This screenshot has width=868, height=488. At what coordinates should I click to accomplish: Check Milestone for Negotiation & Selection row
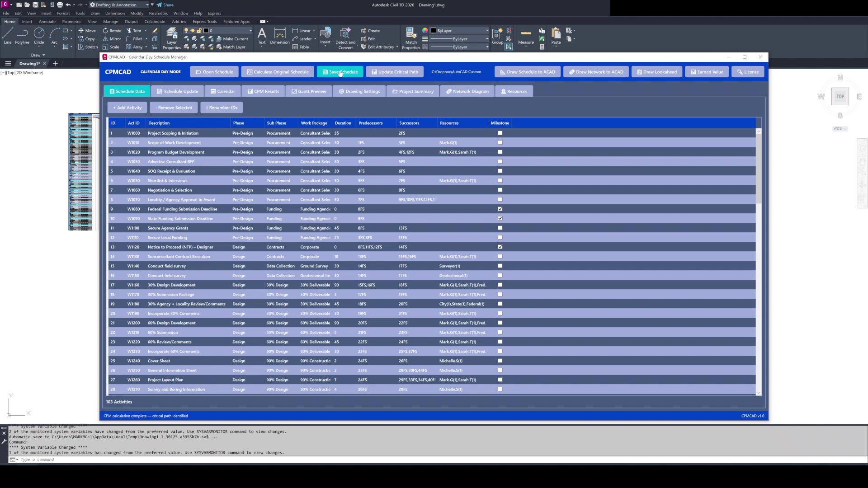click(x=500, y=190)
